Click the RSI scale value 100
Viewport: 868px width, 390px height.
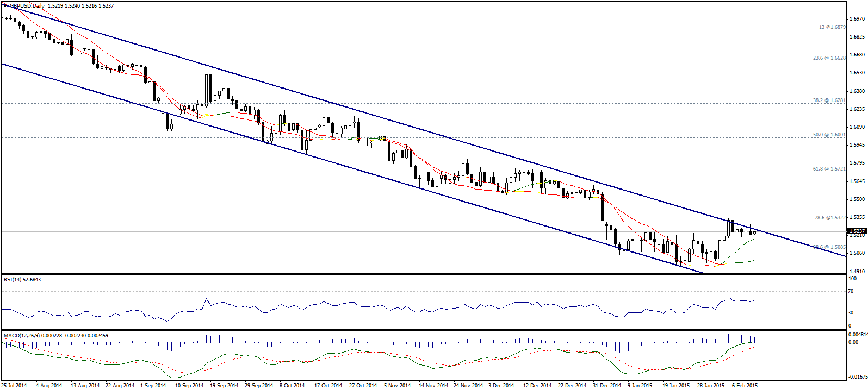pos(853,279)
